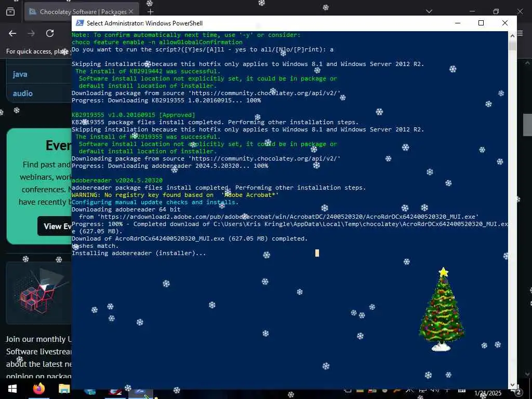Click the Christmas tree desktop decoration
Viewport: 532px width, 399px height.
pyautogui.click(x=442, y=310)
